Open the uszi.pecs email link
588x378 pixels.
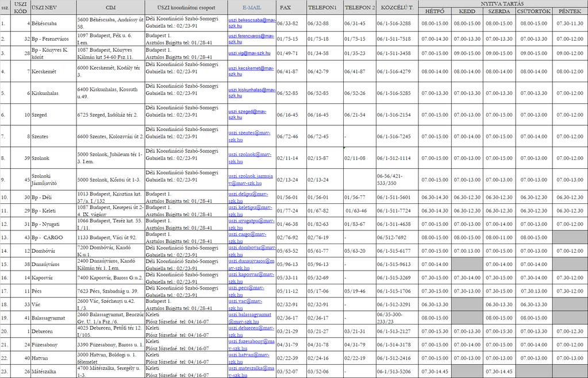pos(247,291)
